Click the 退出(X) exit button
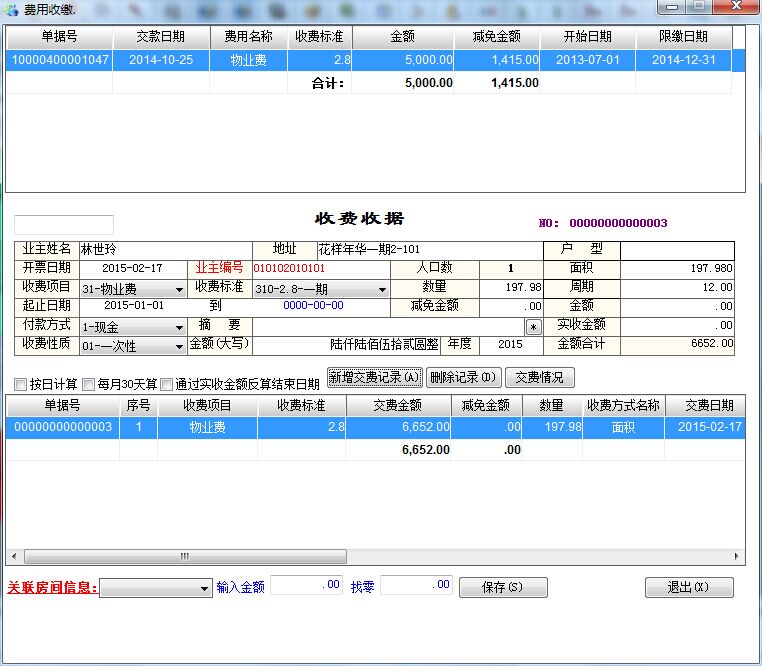This screenshot has height=666, width=762. pos(688,588)
